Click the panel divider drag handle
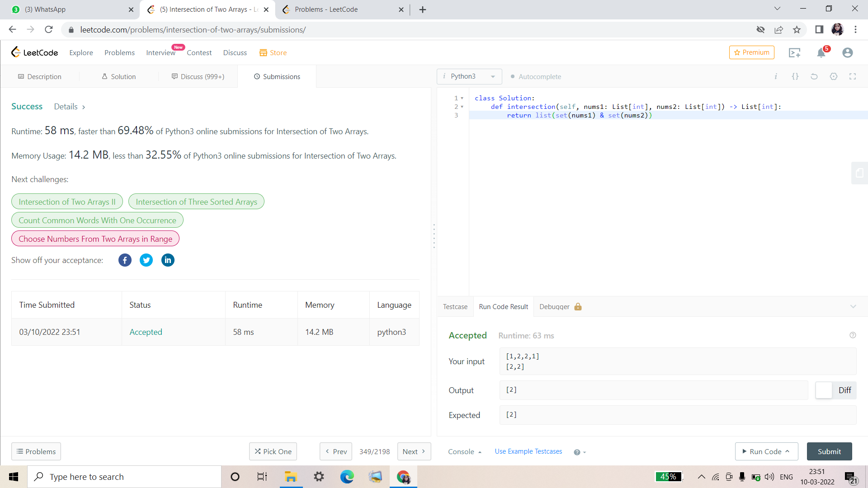Screen dimensions: 868x488 [x=434, y=236]
